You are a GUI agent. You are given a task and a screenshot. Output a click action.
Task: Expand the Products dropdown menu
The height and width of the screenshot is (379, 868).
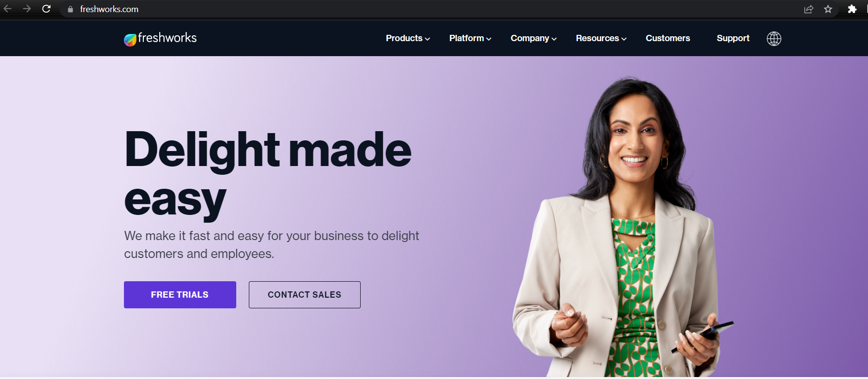coord(408,38)
